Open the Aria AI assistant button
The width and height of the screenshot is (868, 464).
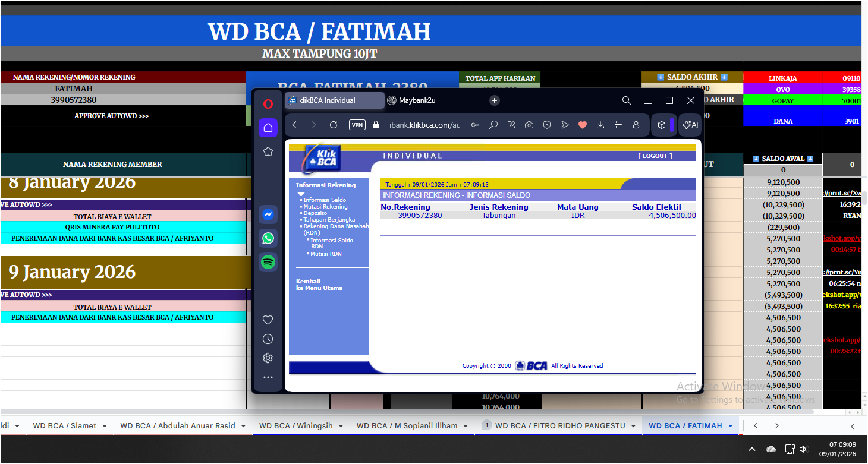pyautogui.click(x=690, y=125)
